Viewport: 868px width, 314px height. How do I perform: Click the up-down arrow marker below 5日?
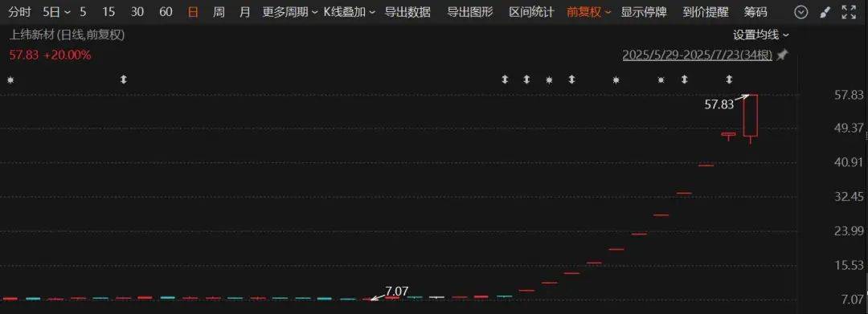pos(124,80)
